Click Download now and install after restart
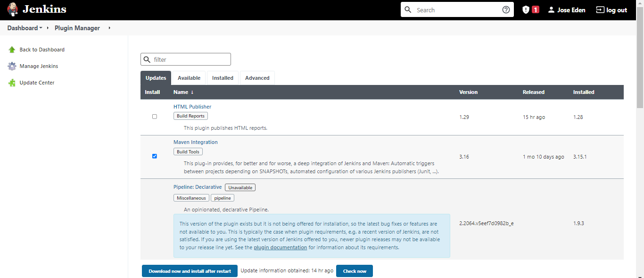The image size is (644, 278). [x=190, y=271]
